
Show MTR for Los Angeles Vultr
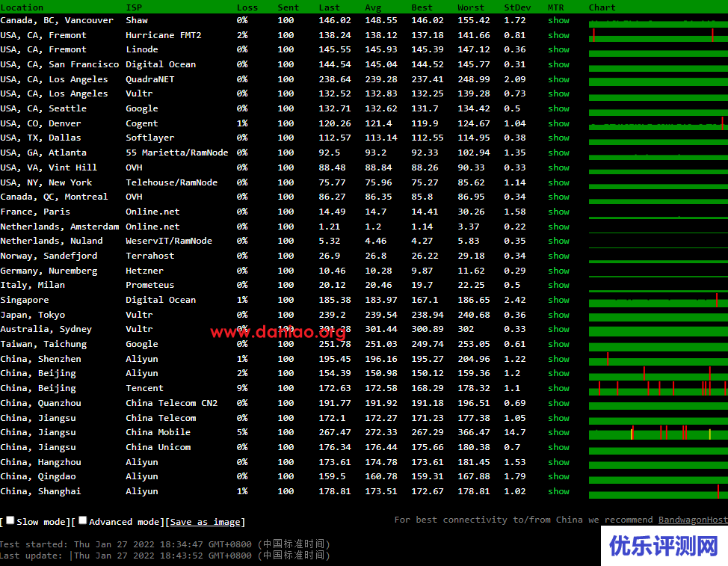coord(558,93)
